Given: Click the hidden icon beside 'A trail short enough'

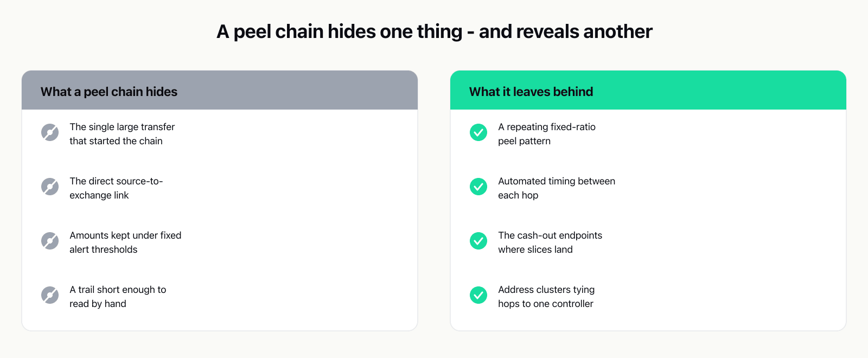Looking at the screenshot, I should point(50,295).
